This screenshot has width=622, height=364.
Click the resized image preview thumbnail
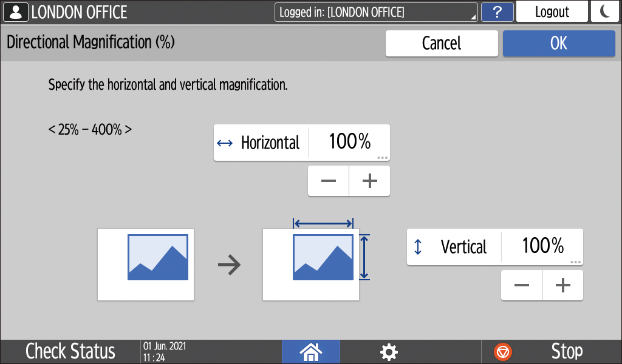click(x=323, y=257)
